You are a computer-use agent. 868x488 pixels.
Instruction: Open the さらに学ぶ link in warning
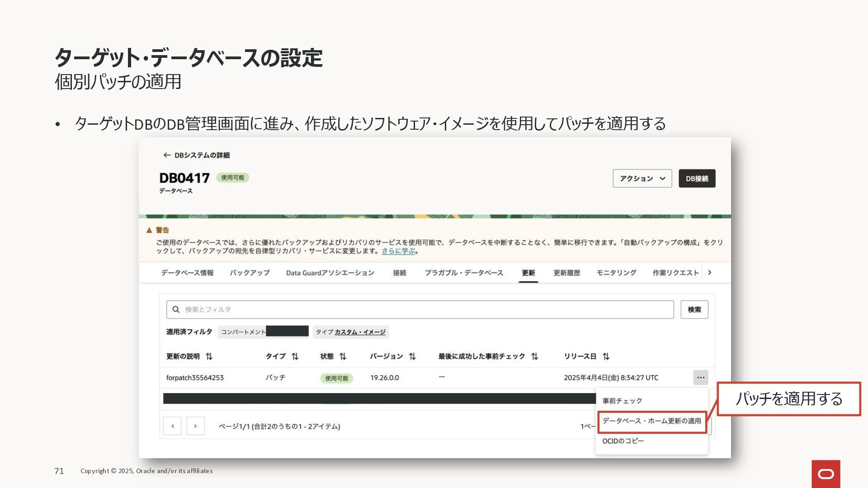point(398,251)
